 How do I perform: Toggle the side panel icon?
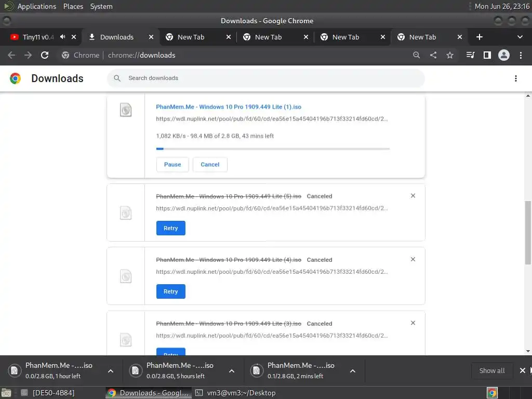(x=487, y=55)
